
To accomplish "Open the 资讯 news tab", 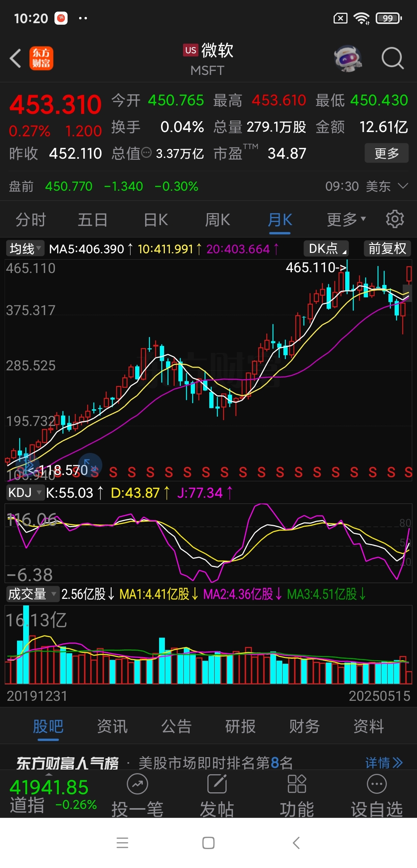I will (x=112, y=726).
